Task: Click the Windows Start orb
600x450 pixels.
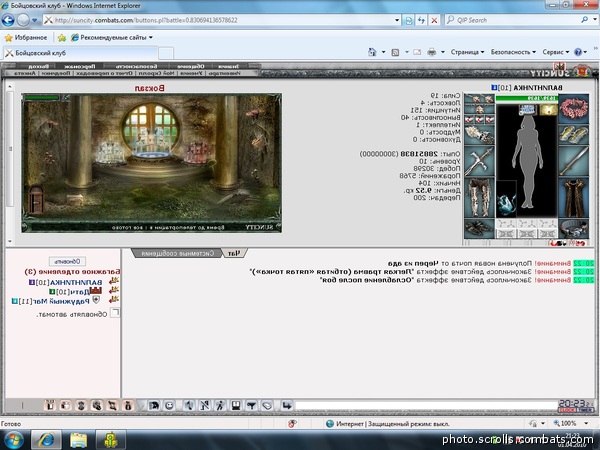Action: coord(13,440)
